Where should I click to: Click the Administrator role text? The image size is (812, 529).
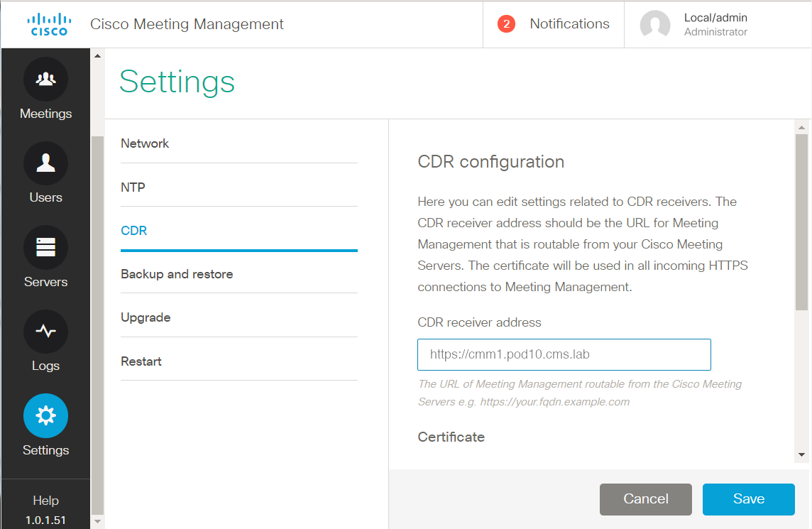pos(715,32)
